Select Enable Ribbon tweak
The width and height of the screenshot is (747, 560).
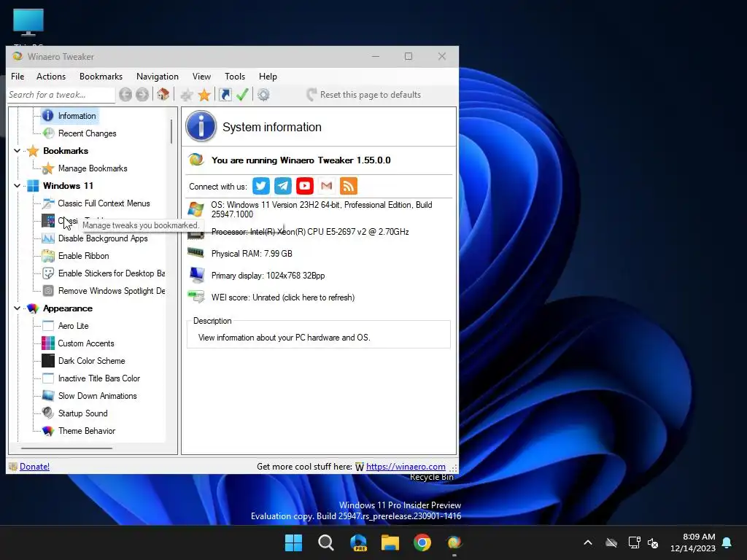(83, 256)
